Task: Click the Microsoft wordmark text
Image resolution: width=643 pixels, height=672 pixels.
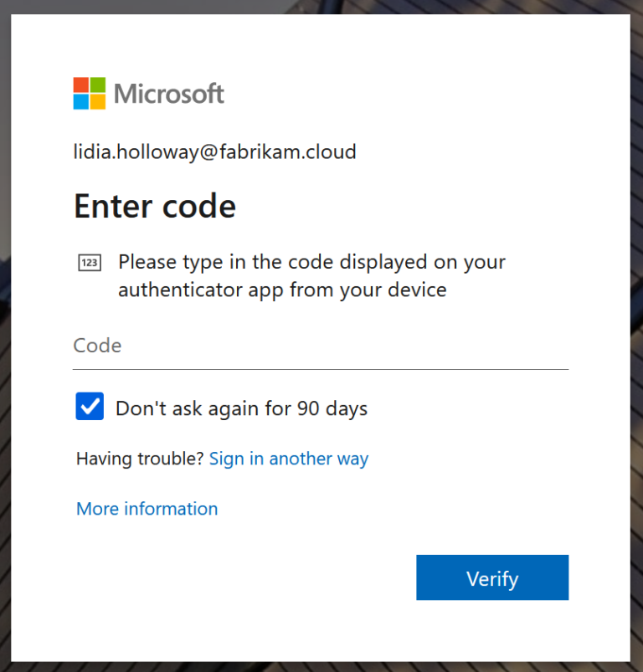Action: pos(169,94)
